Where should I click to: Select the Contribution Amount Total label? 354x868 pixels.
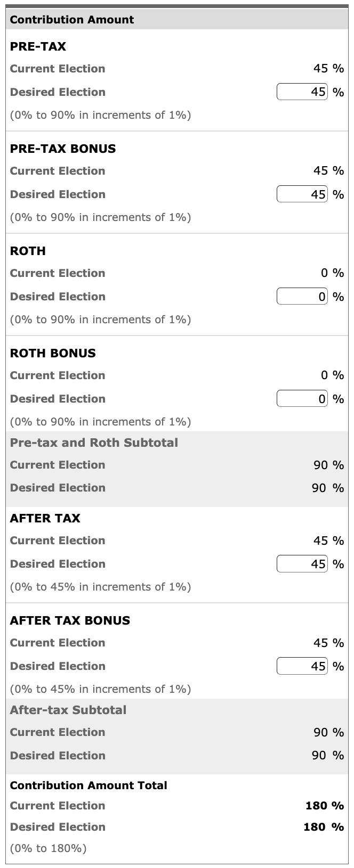pyautogui.click(x=88, y=785)
